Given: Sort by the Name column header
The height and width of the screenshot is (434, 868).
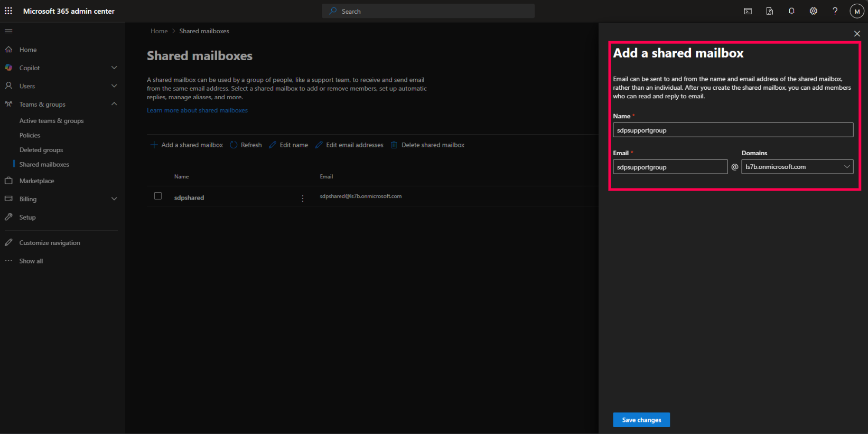Looking at the screenshot, I should click(181, 176).
